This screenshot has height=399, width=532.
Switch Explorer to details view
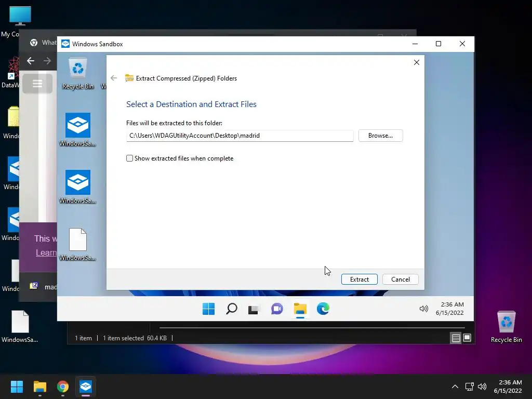coord(456,338)
